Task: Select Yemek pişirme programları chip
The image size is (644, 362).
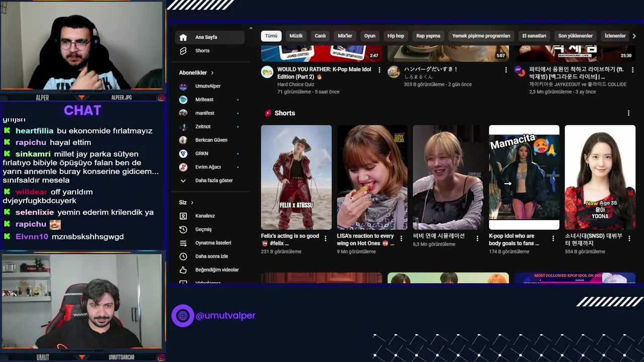Action: tap(481, 36)
